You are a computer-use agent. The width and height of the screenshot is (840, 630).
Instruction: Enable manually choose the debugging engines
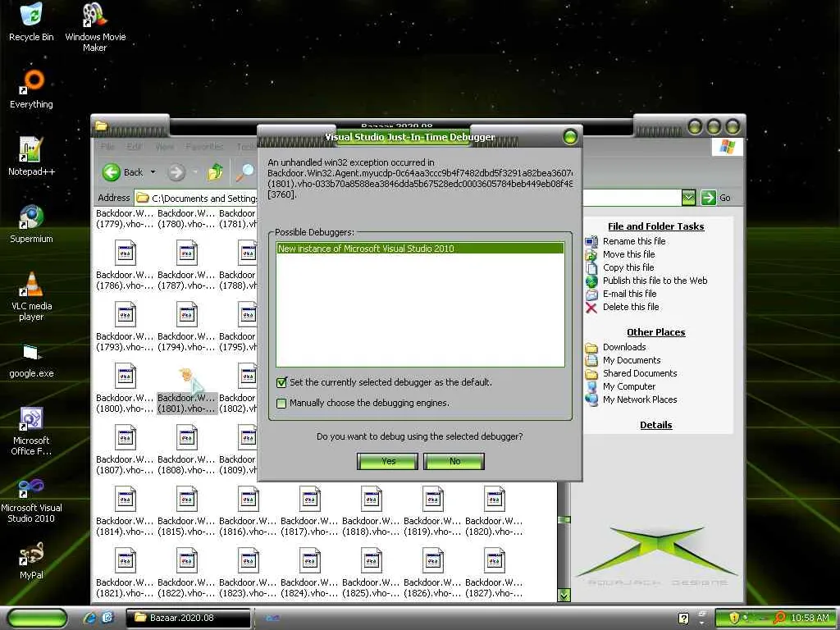(281, 403)
